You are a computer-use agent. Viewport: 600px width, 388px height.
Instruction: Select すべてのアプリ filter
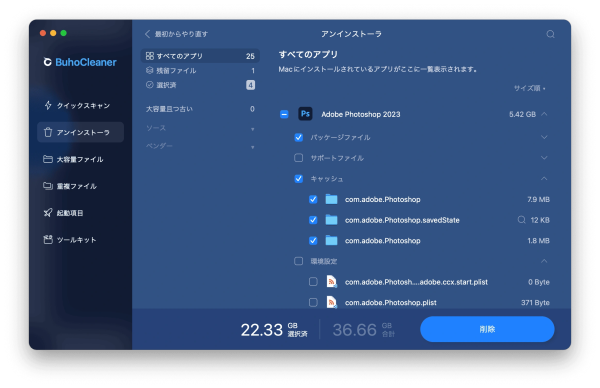click(200, 56)
